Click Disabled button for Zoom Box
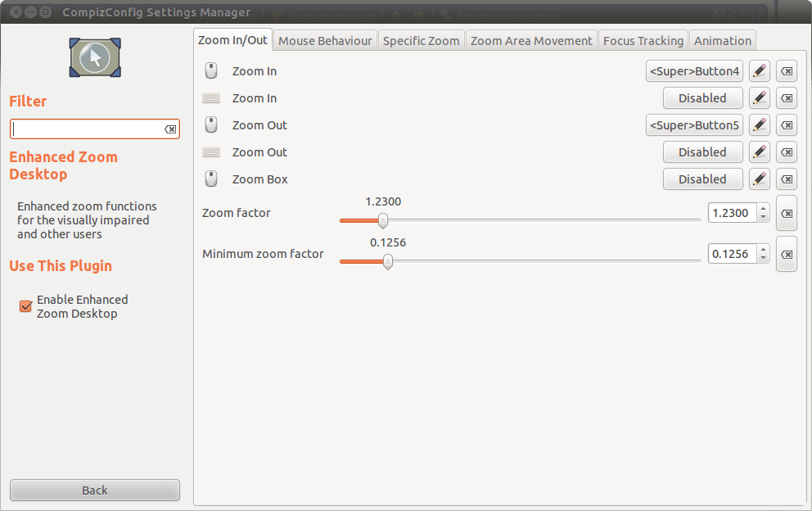Image resolution: width=812 pixels, height=511 pixels. click(703, 179)
